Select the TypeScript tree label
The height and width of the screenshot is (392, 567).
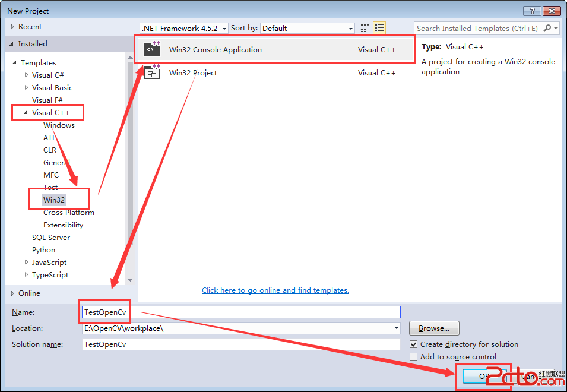(x=50, y=275)
